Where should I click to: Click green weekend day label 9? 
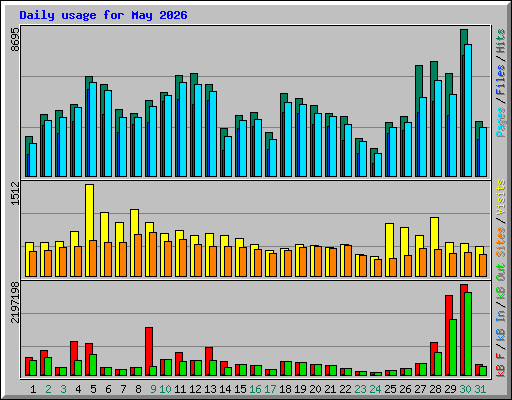[153, 389]
